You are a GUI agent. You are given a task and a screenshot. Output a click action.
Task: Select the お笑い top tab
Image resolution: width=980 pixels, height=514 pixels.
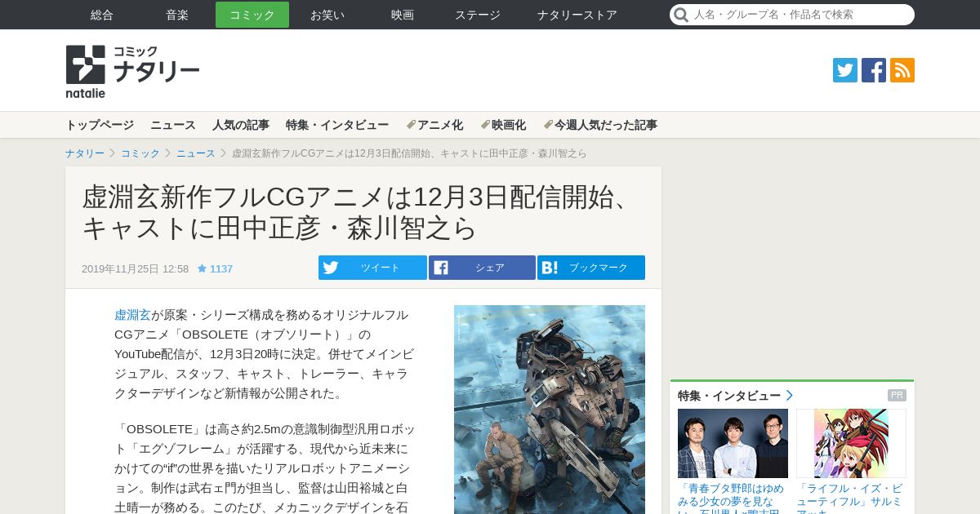point(327,15)
